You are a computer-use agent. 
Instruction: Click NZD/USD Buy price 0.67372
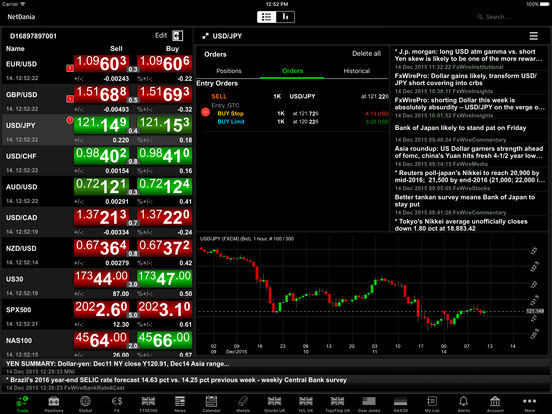click(x=164, y=248)
